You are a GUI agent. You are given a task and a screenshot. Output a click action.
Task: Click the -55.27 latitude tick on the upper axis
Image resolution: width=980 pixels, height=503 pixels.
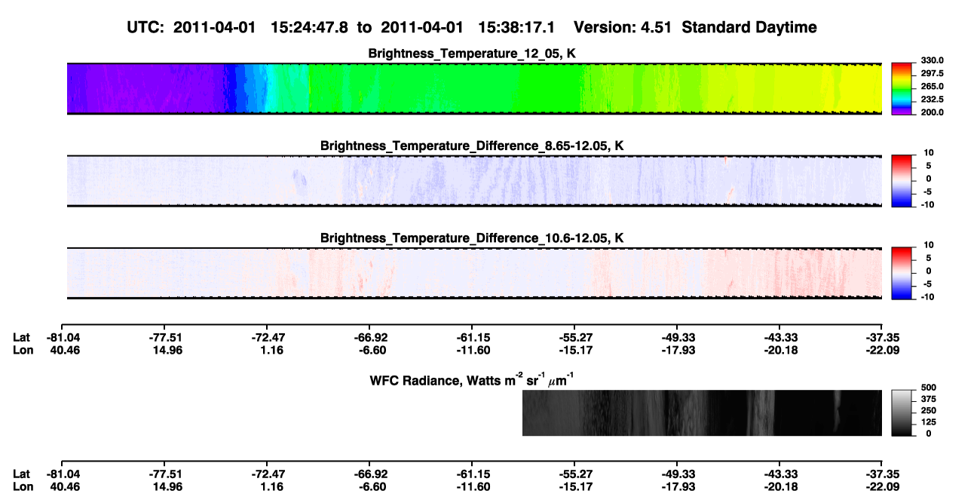pos(574,338)
